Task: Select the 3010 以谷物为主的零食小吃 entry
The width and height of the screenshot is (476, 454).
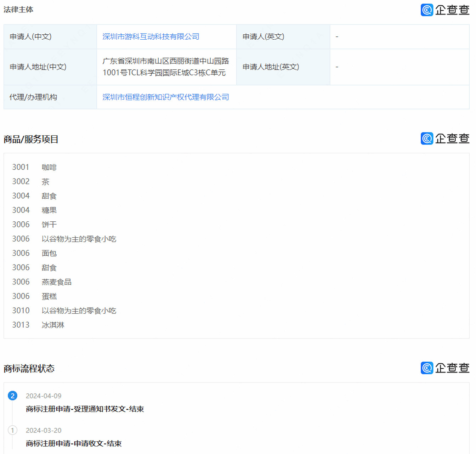Action: tap(64, 311)
